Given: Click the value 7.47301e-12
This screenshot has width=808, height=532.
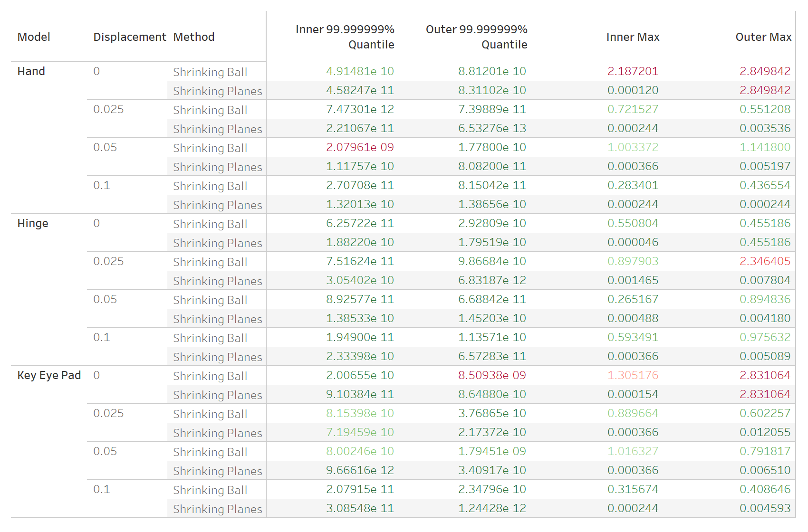Looking at the screenshot, I should tap(360, 109).
